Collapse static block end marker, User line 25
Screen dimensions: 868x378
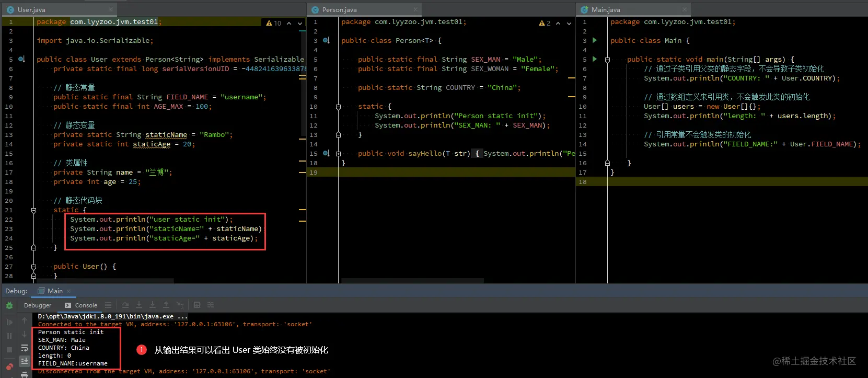coord(33,248)
